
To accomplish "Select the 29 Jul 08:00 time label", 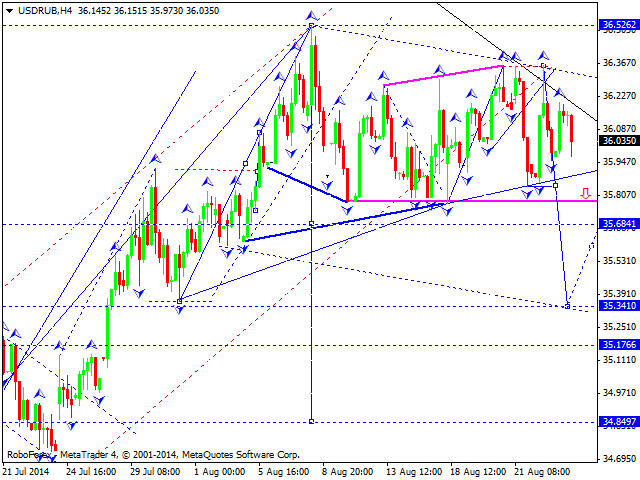I will coord(155,472).
